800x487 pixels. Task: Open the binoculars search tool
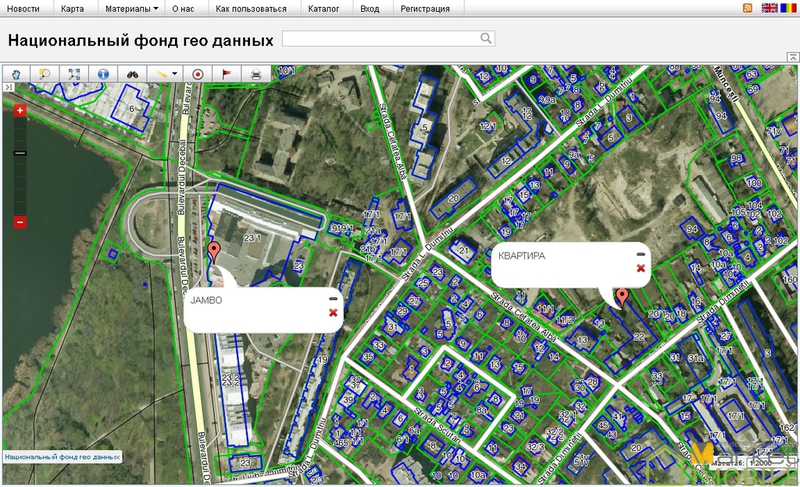[132, 74]
